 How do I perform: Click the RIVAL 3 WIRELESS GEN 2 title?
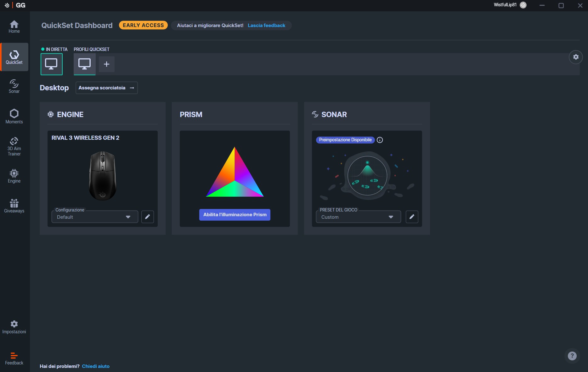tap(85, 138)
